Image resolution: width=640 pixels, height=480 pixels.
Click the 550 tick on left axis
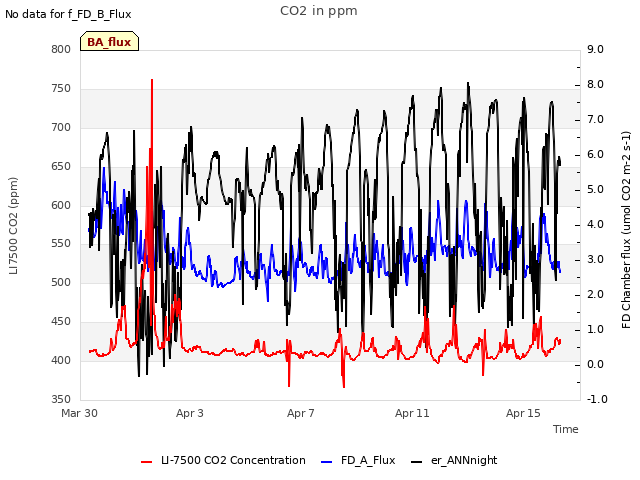coord(61,244)
